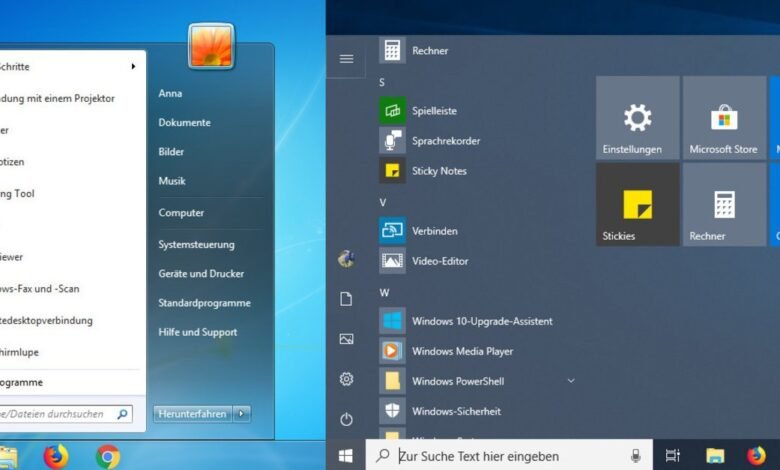Click the hamburger menu in Windows 10 start

click(x=346, y=59)
